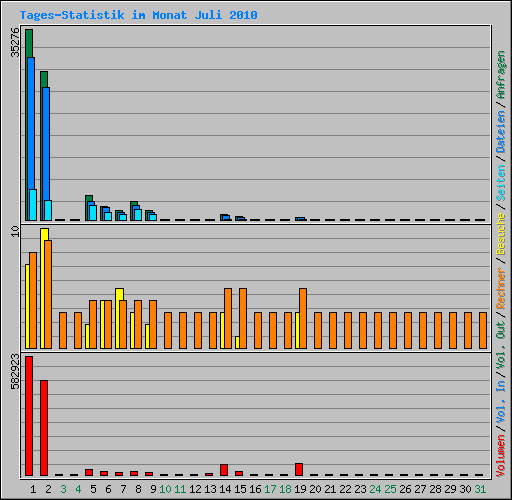Click green day label 25
This screenshot has width=512, height=500.
[390, 489]
